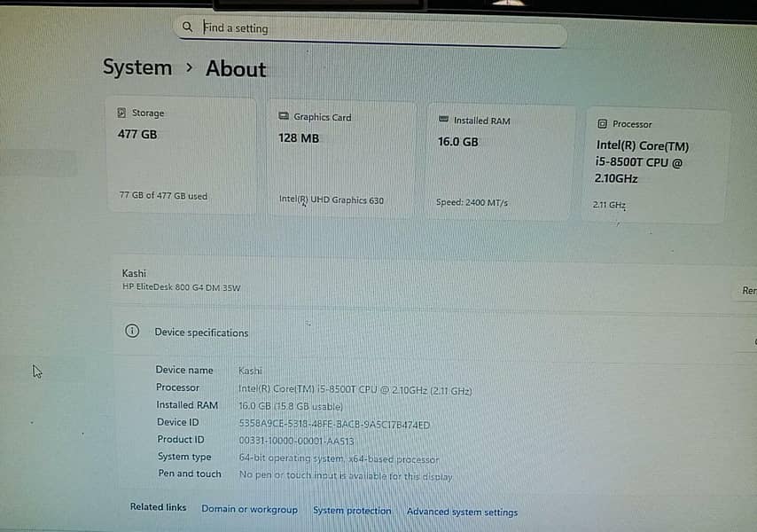Click the Device ID label
This screenshot has height=532, width=757.
tap(177, 422)
